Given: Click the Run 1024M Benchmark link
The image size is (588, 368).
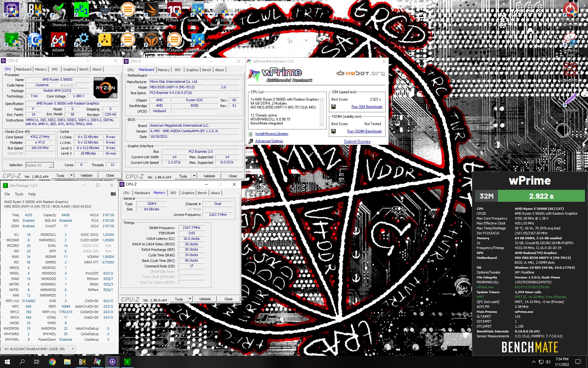Looking at the screenshot, I should click(x=364, y=131).
